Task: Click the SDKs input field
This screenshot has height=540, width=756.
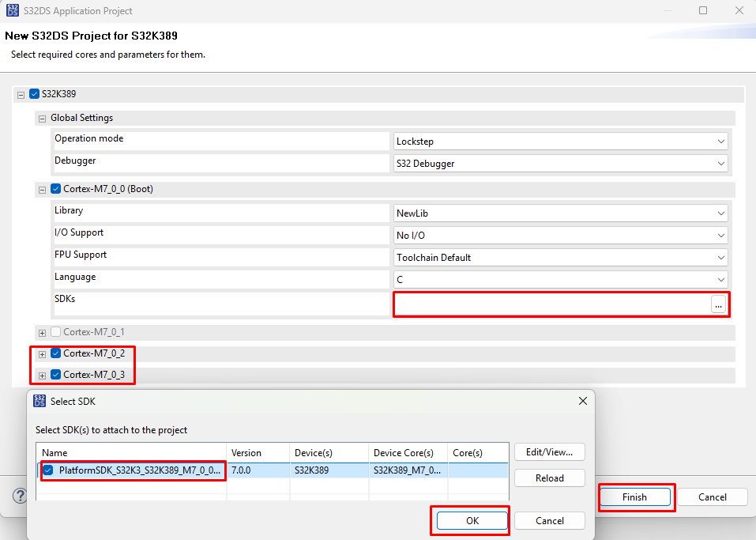Action: coord(551,304)
